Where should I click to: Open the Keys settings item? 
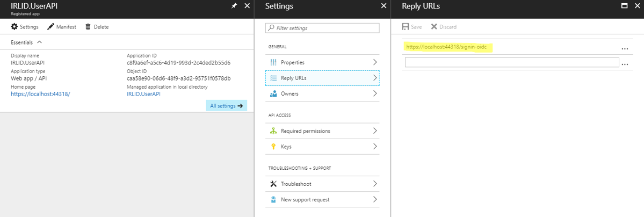[322, 146]
